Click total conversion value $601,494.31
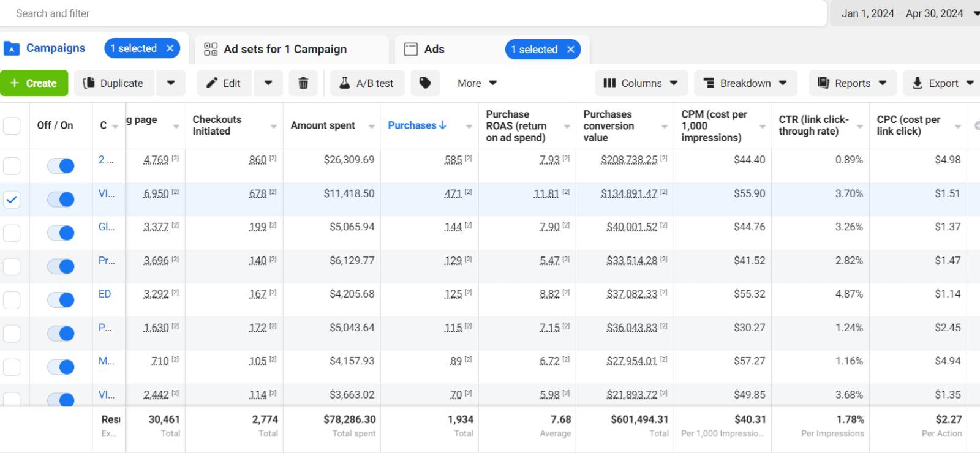This screenshot has width=980, height=453. pos(639,419)
